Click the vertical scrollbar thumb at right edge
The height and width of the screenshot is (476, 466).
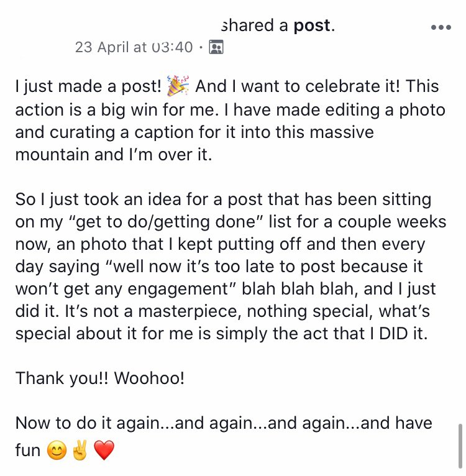460,447
